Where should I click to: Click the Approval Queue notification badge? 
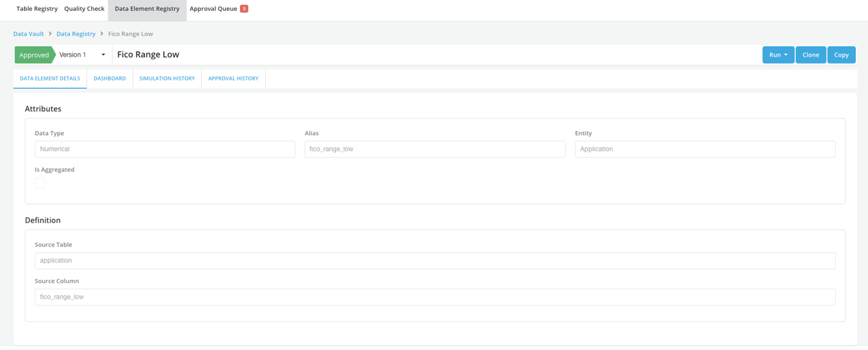244,9
